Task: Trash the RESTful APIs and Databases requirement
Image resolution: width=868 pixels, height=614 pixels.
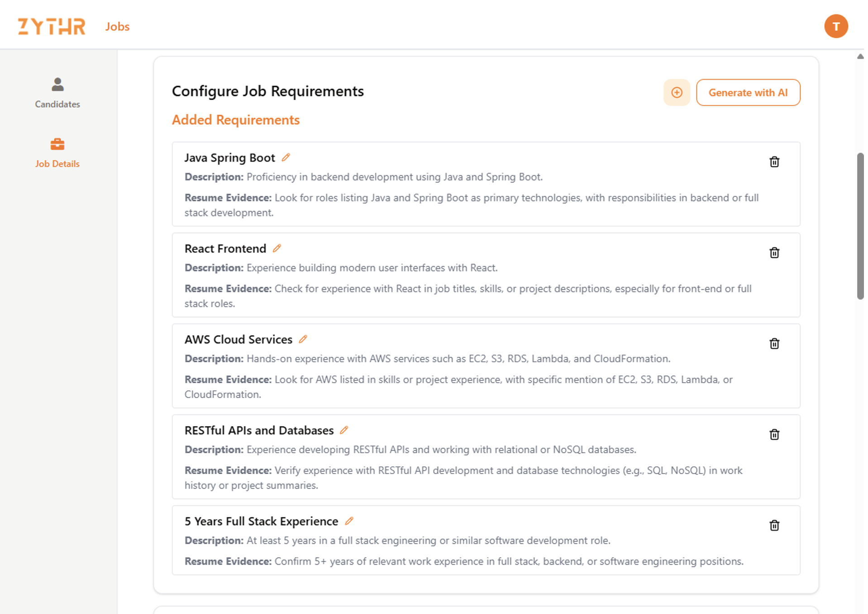Action: tap(774, 435)
